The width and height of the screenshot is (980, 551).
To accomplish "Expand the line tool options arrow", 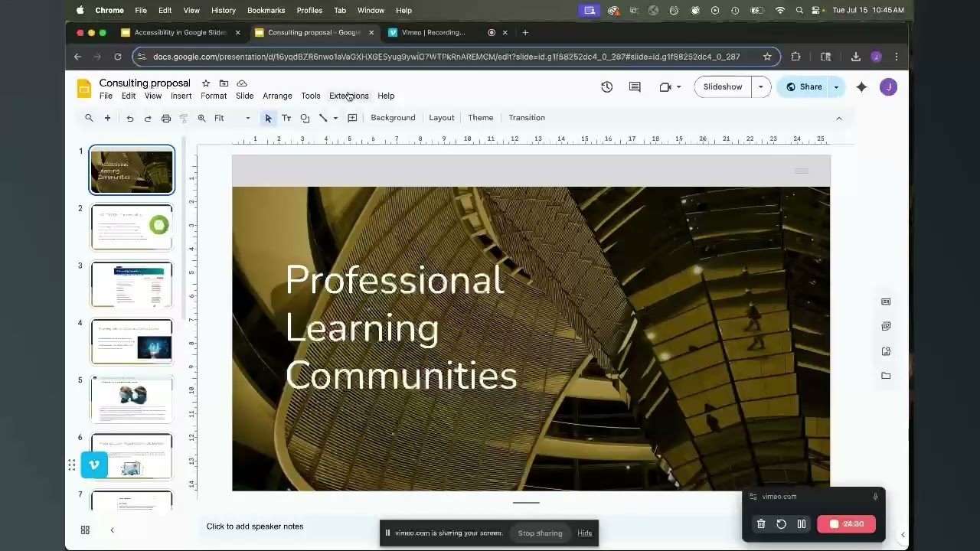I will click(x=335, y=118).
